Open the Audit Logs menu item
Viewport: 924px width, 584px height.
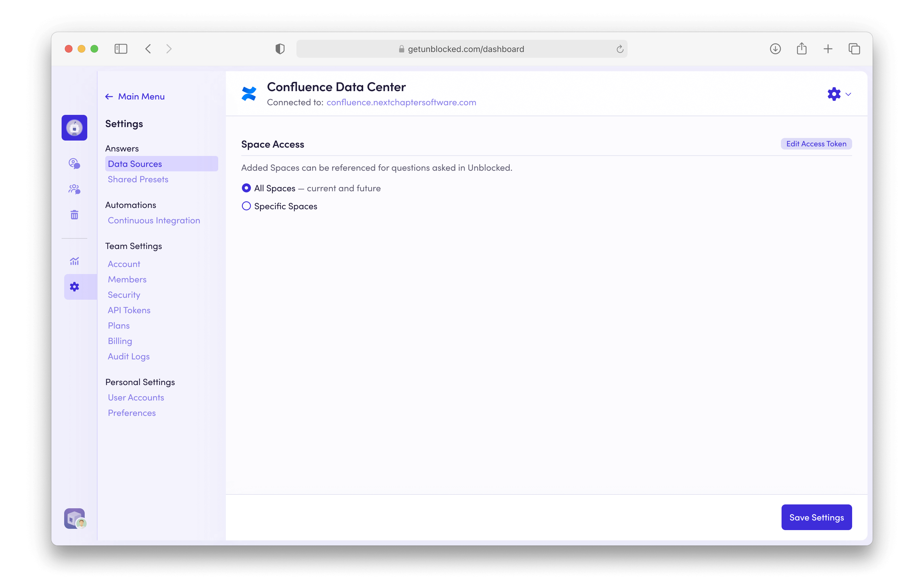[129, 356]
